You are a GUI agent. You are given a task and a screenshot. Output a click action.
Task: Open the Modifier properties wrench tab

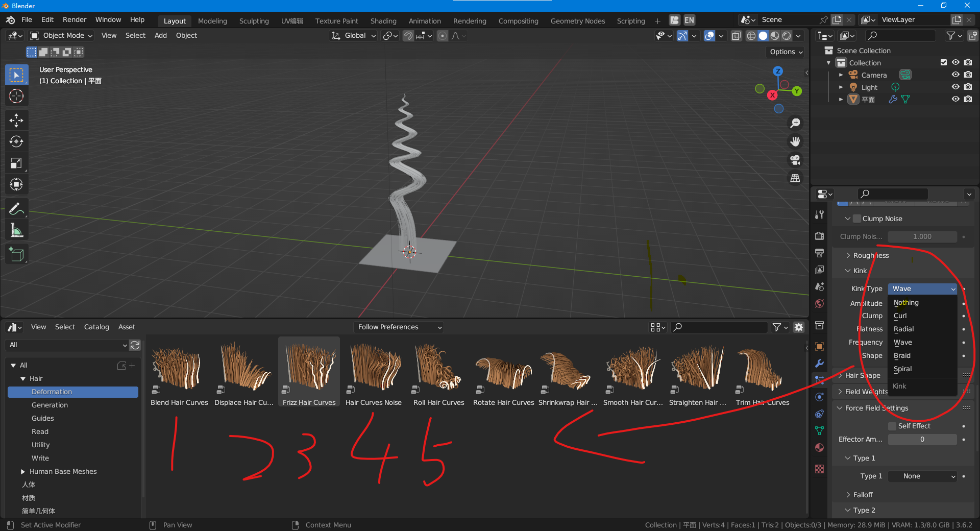(x=819, y=363)
